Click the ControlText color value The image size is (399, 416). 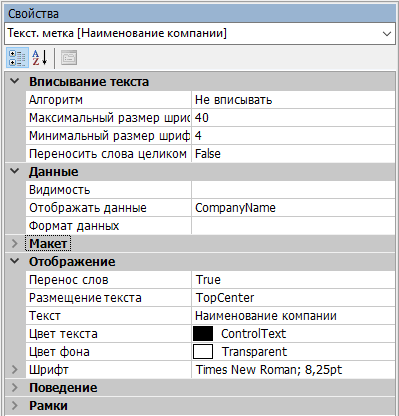[x=253, y=334]
